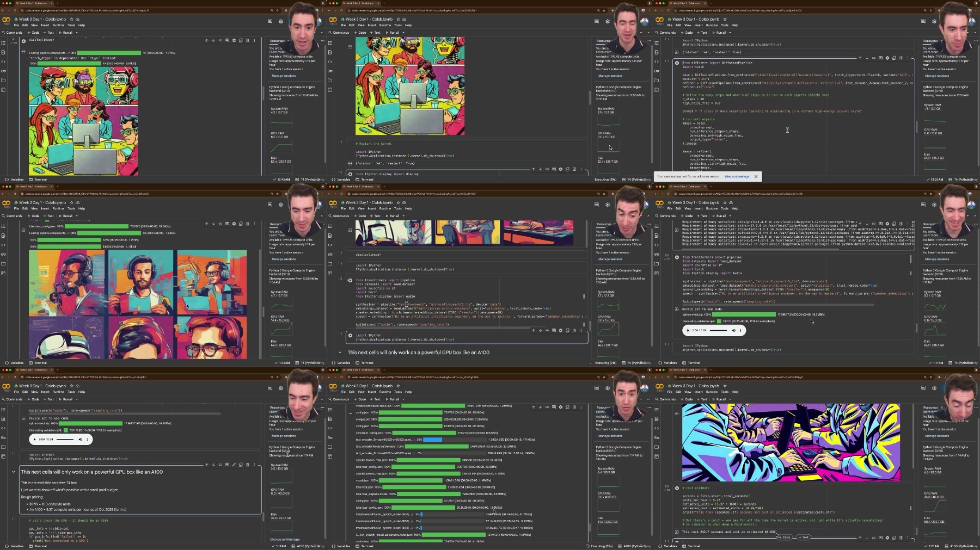Image resolution: width=980 pixels, height=550 pixels.
Task: Open View menu in the model-download progress notebook
Action: coord(361,392)
